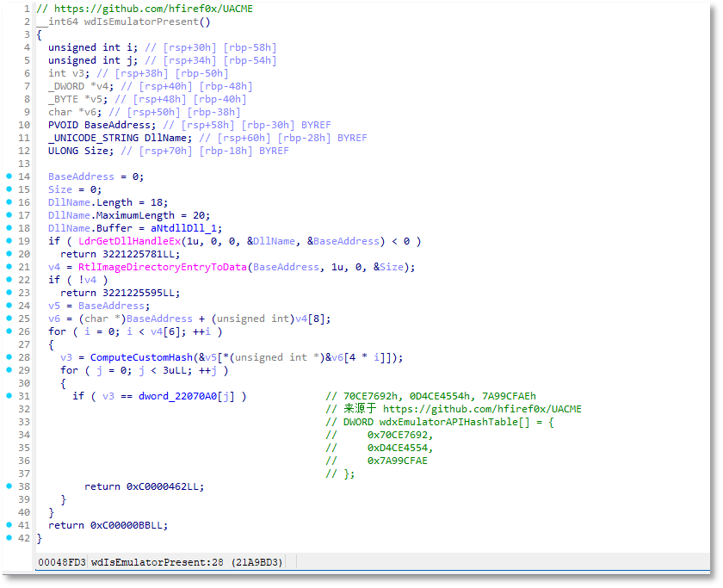The width and height of the screenshot is (723, 588).
Task: Click gutter dot beside line 41
Action: [9, 525]
